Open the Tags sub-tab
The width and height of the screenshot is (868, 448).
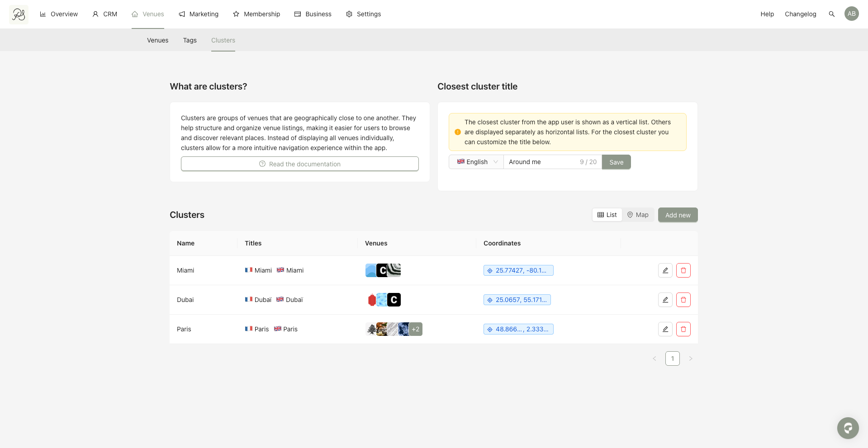pyautogui.click(x=190, y=40)
